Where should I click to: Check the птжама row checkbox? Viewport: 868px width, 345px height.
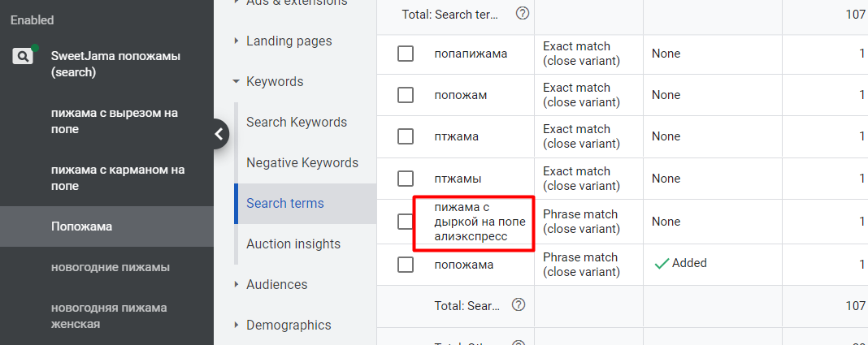click(x=406, y=136)
